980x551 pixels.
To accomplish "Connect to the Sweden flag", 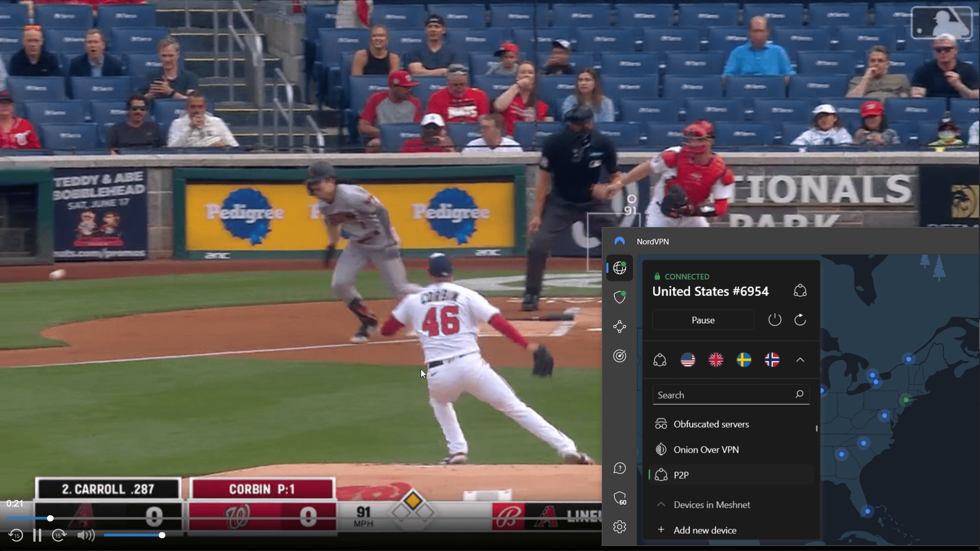I will point(744,360).
